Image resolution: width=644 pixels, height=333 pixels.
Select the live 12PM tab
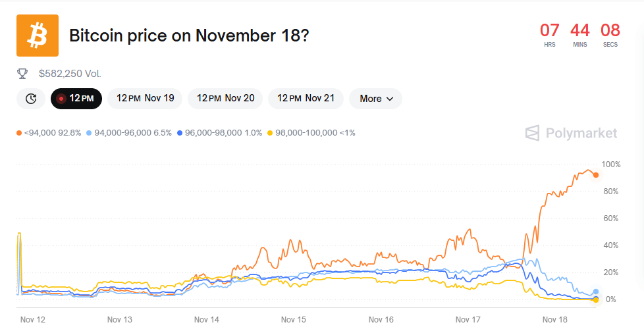[76, 99]
